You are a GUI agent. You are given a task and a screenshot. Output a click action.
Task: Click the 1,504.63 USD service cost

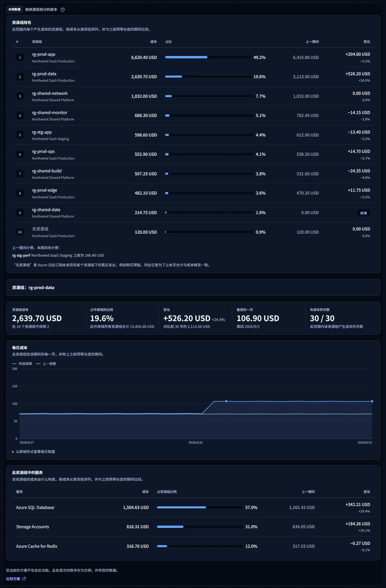pos(136,508)
